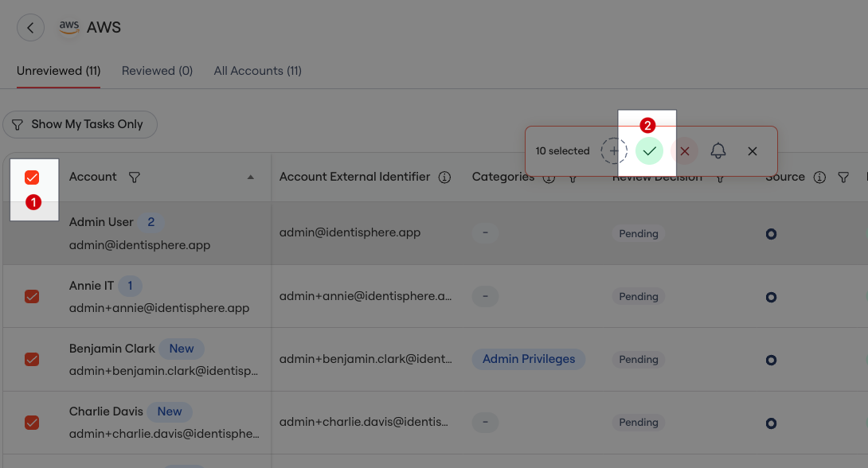
Task: Click the dashed plus assign icon
Action: tap(613, 150)
